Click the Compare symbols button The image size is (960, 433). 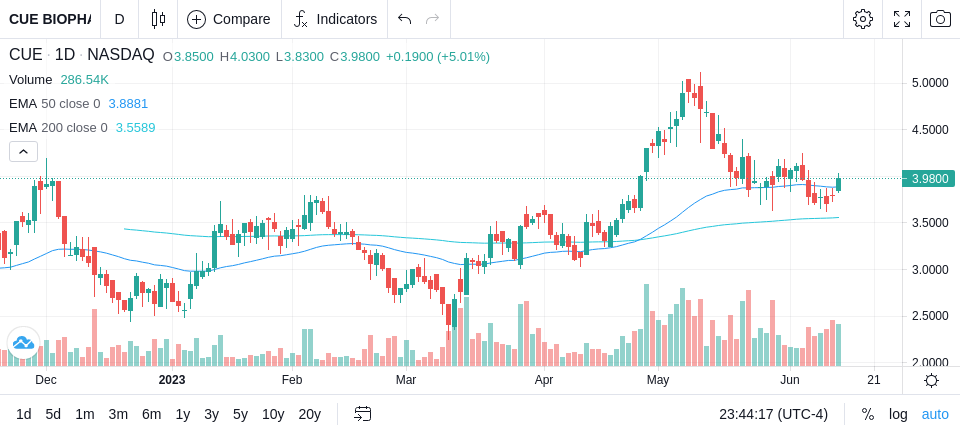pyautogui.click(x=229, y=19)
